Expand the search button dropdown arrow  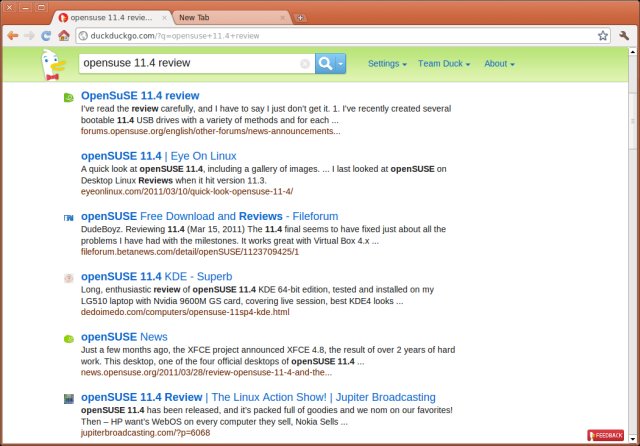coord(341,64)
